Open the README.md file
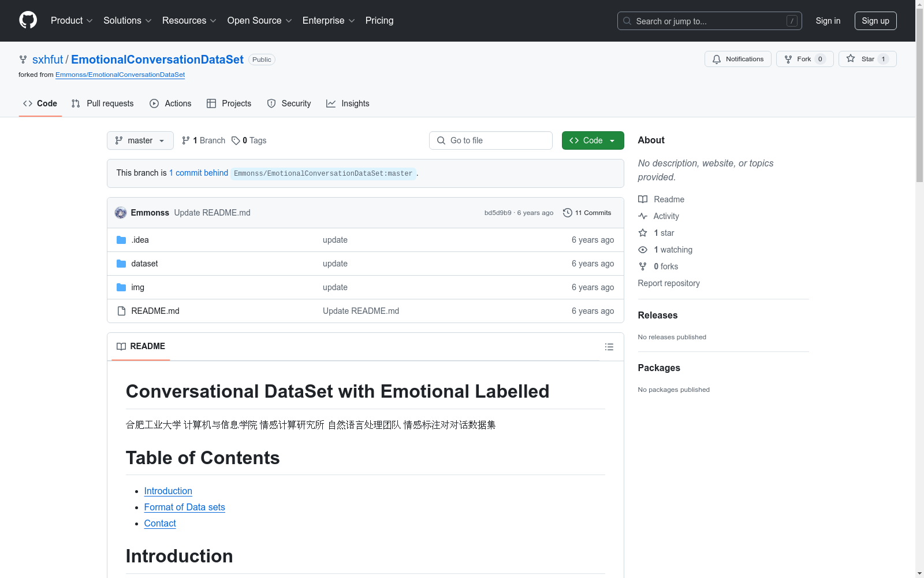This screenshot has width=924, height=578. 155,311
